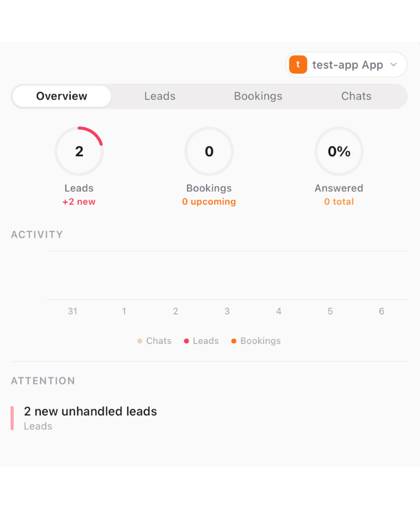The width and height of the screenshot is (420, 512).
Task: Go to the Chats tab
Action: 356,96
